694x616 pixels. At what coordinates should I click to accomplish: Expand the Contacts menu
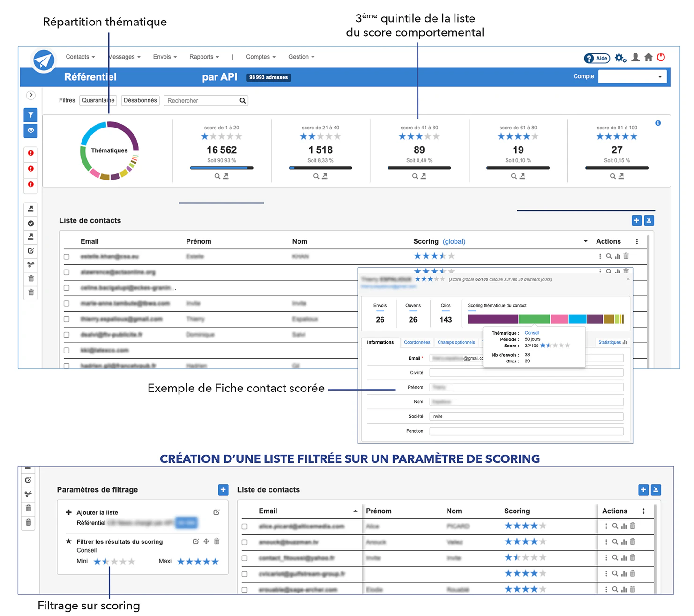coord(80,57)
